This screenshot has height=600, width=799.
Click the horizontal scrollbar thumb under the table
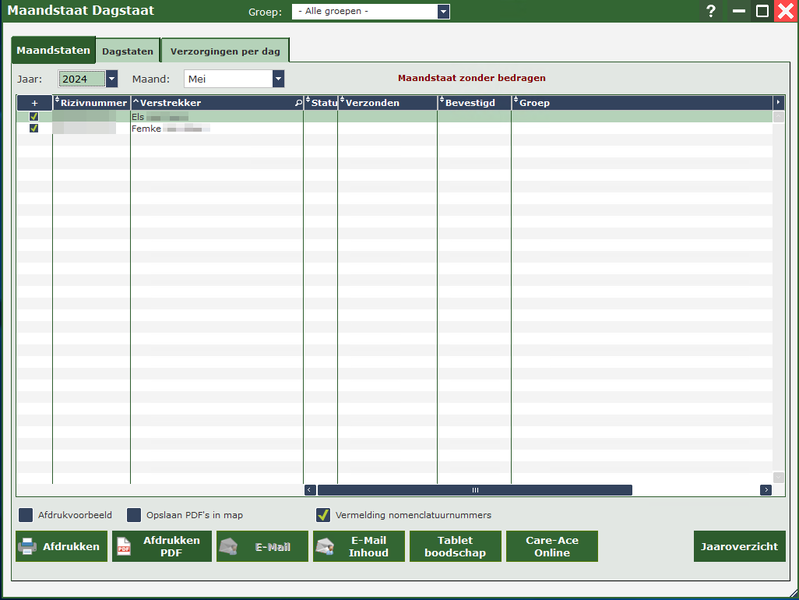[475, 490]
